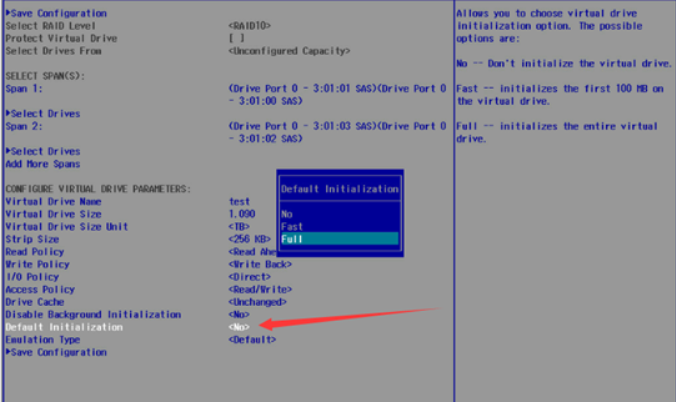Viewport: 676px width, 402px height.
Task: Open Select Drives under Span 2
Action: [x=43, y=151]
